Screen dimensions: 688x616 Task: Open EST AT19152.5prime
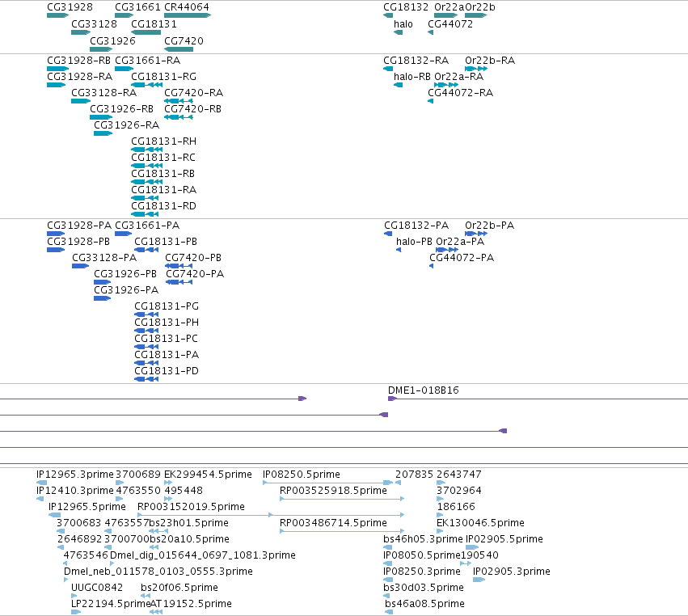[192, 603]
